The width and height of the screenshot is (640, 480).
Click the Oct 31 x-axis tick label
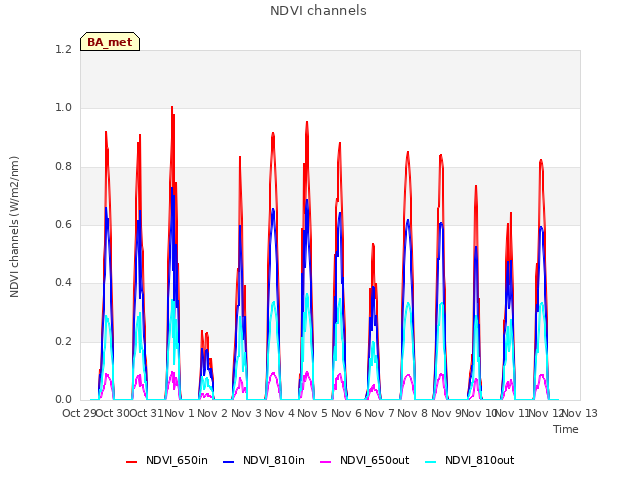146,413
